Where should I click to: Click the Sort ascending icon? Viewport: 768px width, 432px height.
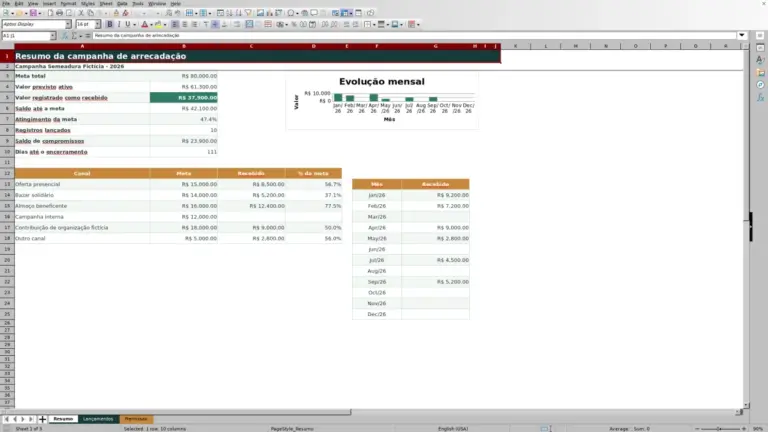(229, 13)
